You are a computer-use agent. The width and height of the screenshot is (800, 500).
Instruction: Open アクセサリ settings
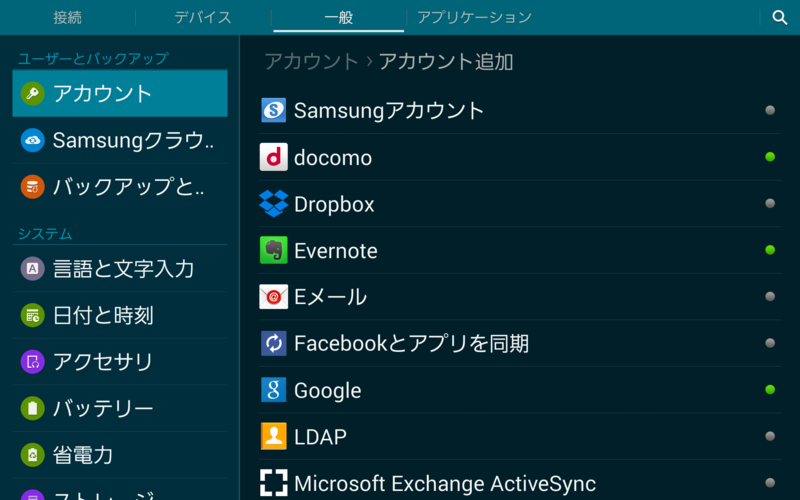(x=120, y=362)
